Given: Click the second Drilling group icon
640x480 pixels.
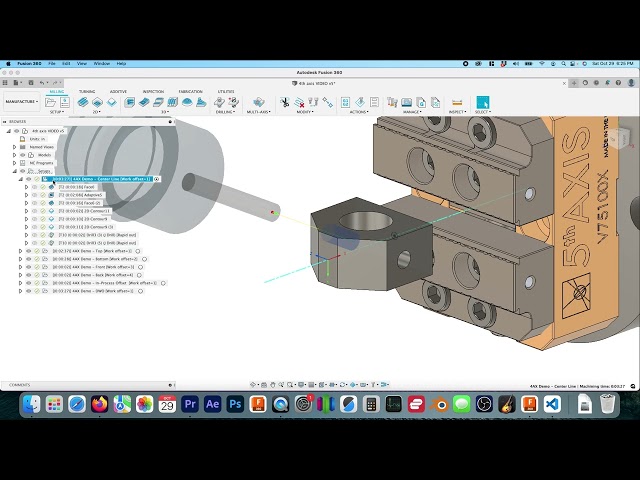Looking at the screenshot, I should pyautogui.click(x=233, y=102).
